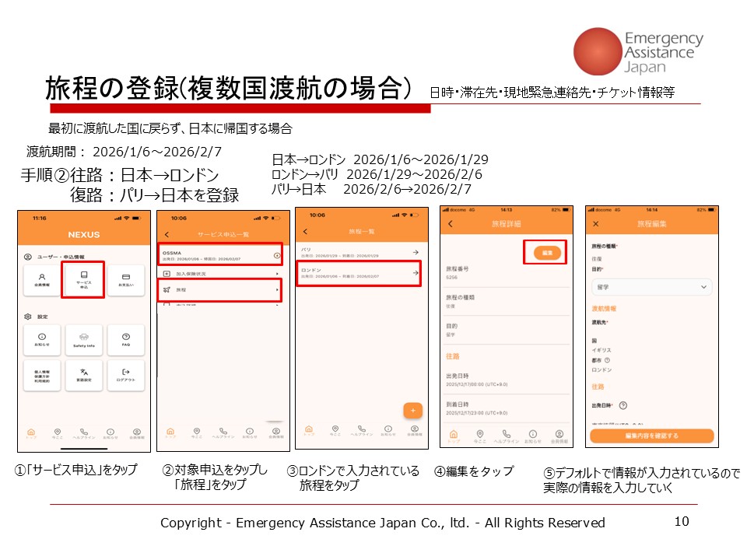Go back from the 旅程詳細 screen

click(451, 224)
